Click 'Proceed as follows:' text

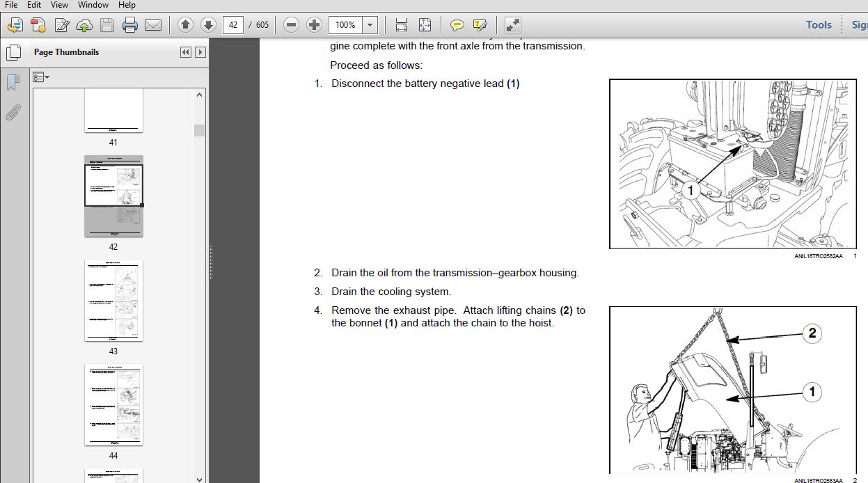tap(376, 65)
